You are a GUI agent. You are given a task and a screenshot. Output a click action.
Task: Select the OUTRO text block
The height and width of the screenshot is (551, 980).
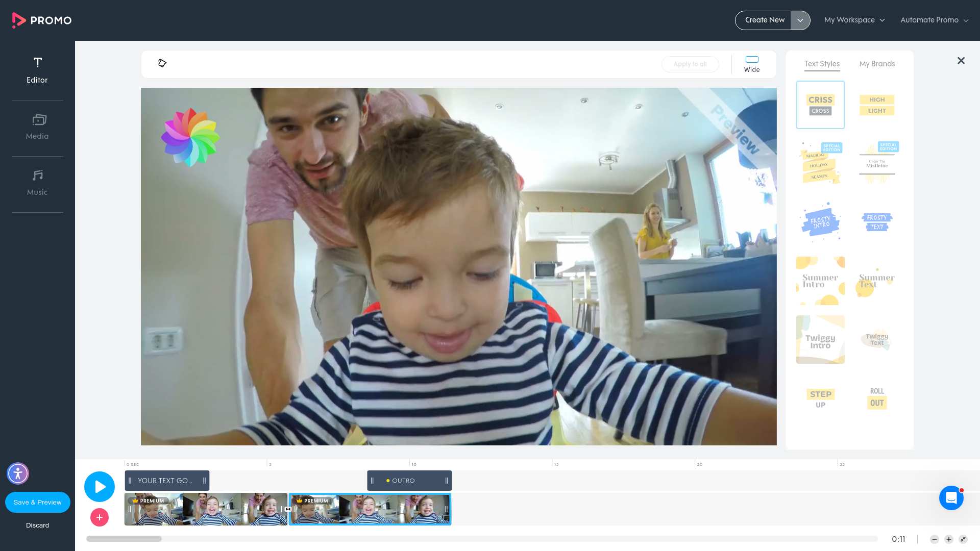click(409, 481)
